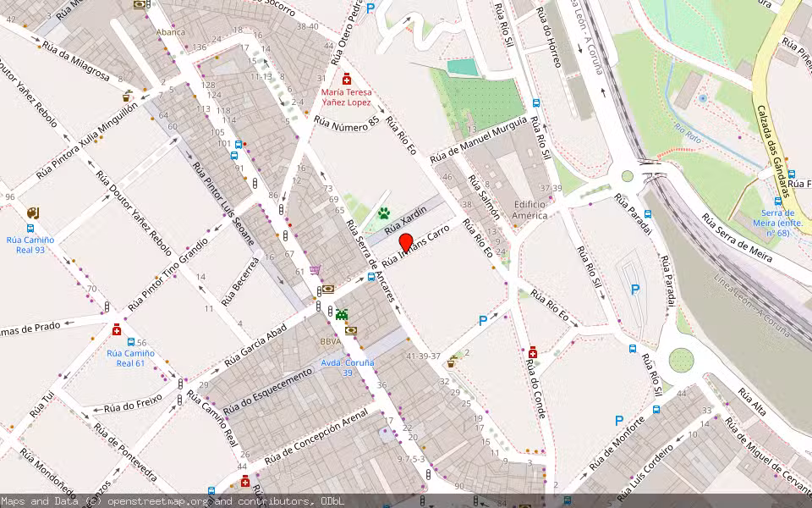
Task: Click the Rúa Número 85 street label
Action: pos(347,124)
